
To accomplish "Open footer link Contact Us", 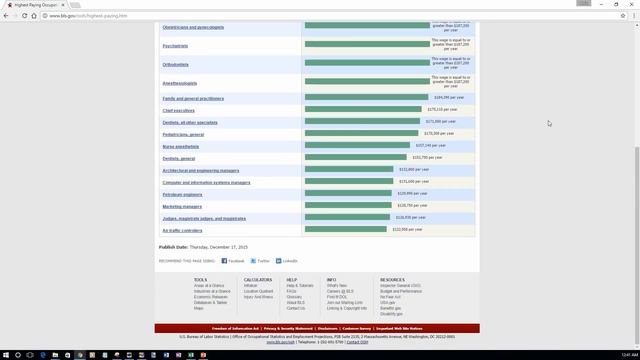I will (x=296, y=309).
